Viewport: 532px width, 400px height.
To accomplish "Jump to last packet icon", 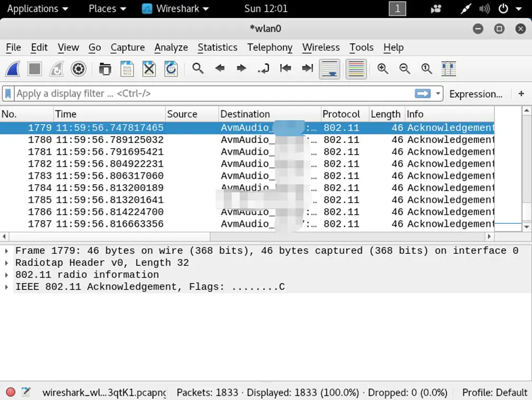I will 307,69.
